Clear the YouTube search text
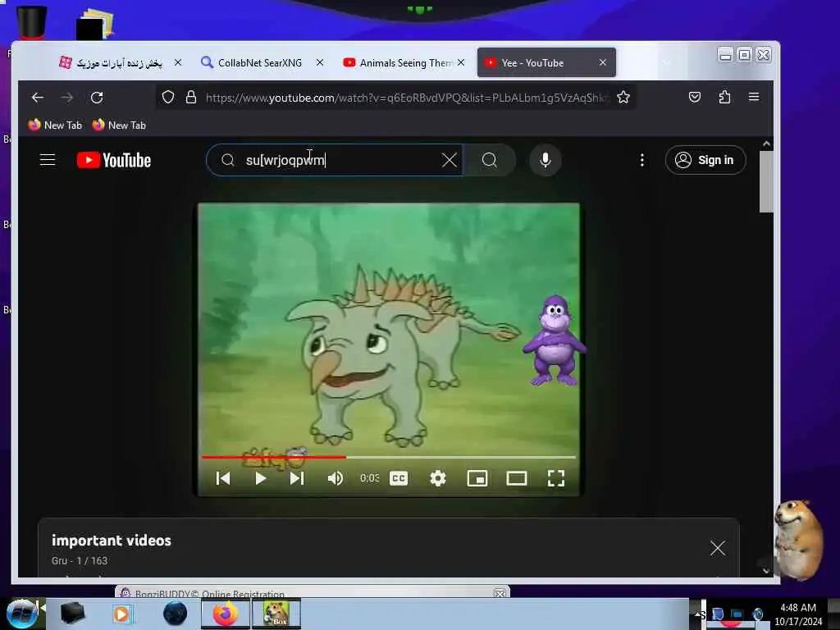The image size is (840, 630). [450, 160]
